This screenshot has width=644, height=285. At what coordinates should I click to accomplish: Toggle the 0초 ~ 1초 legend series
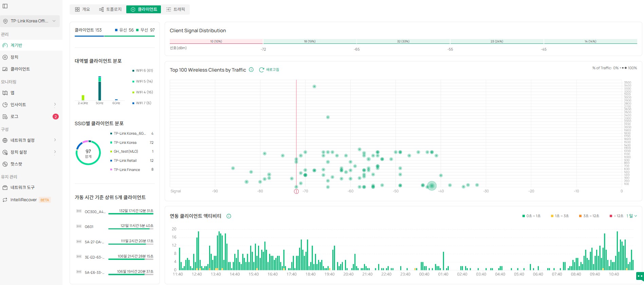click(531, 216)
